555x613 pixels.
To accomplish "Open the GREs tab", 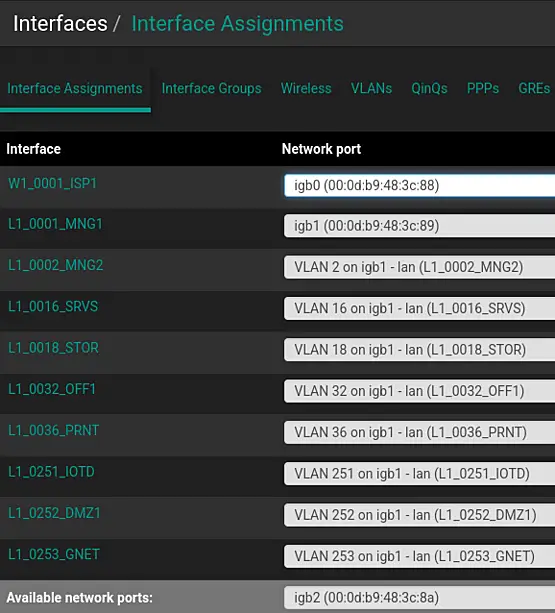I will click(534, 88).
